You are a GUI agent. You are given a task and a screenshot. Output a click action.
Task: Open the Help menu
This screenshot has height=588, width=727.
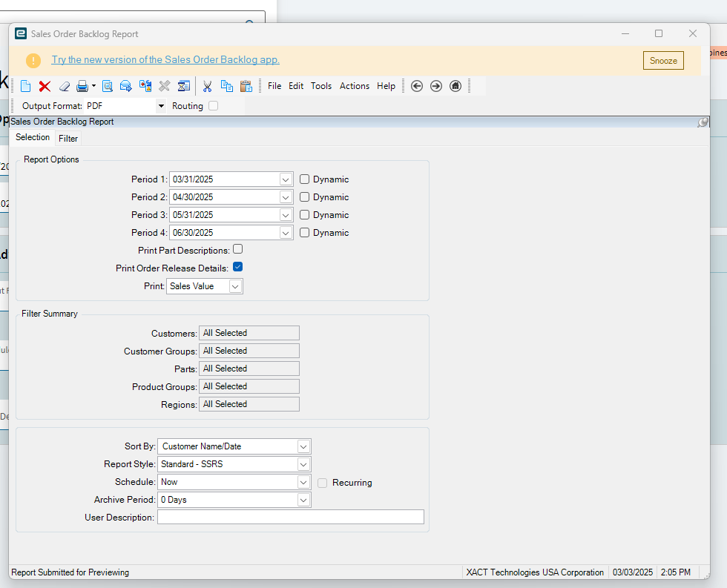(x=386, y=86)
